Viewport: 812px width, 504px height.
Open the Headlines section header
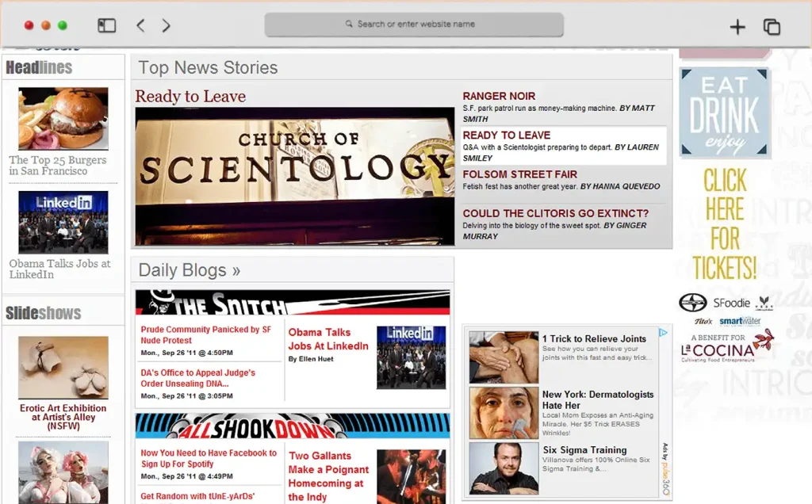39,67
